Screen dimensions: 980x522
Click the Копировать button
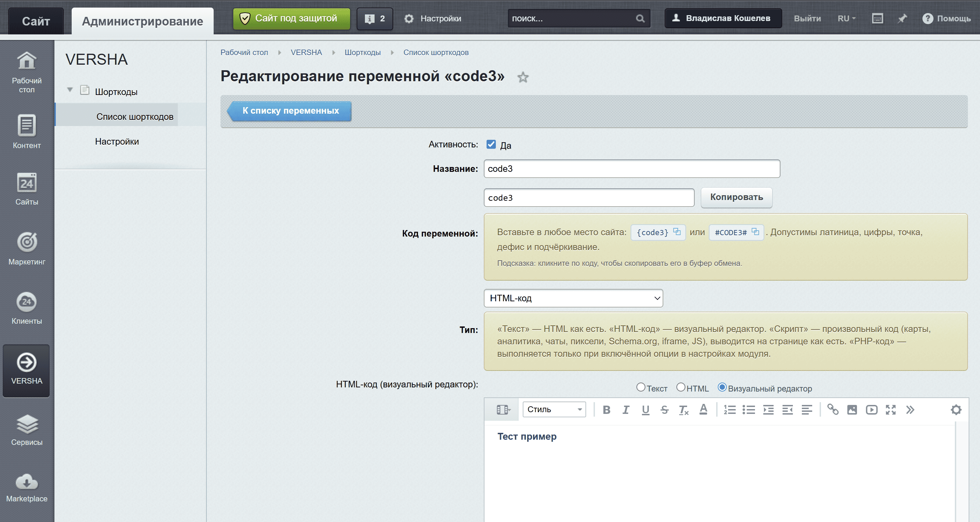click(x=736, y=197)
